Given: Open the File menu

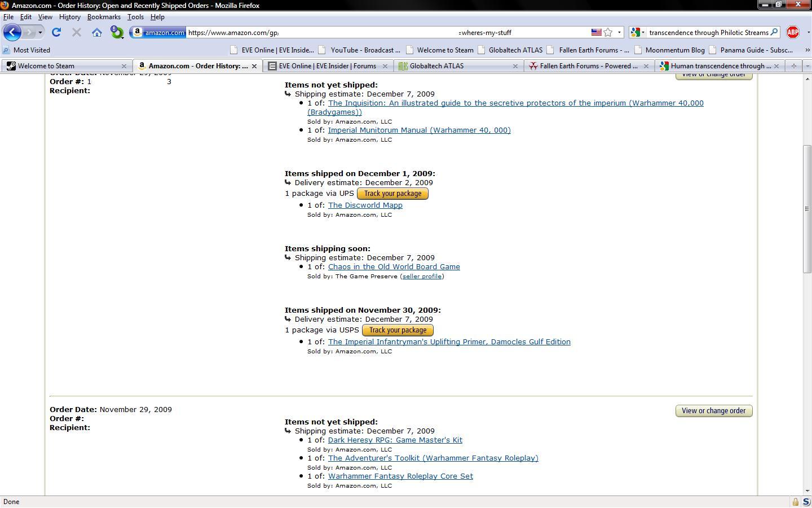Looking at the screenshot, I should [x=8, y=17].
